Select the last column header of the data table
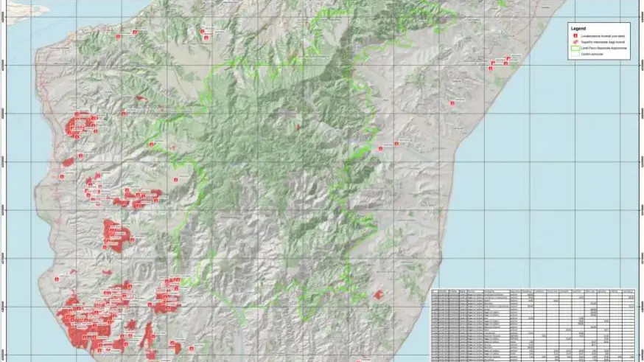 (x=628, y=291)
